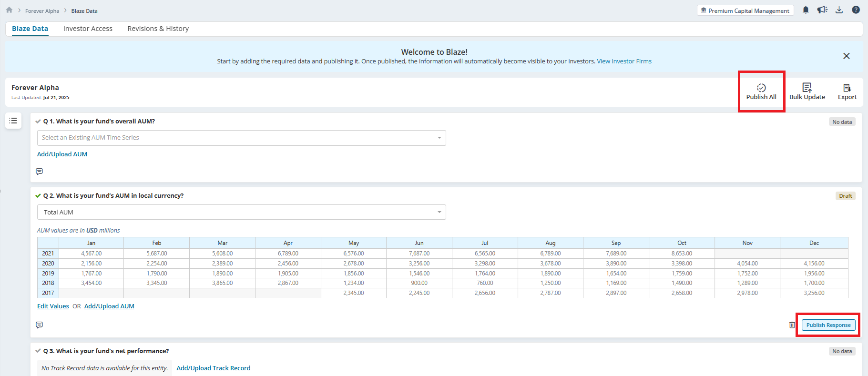868x376 pixels.
Task: Click Publish Response for Q2
Action: (x=828, y=325)
